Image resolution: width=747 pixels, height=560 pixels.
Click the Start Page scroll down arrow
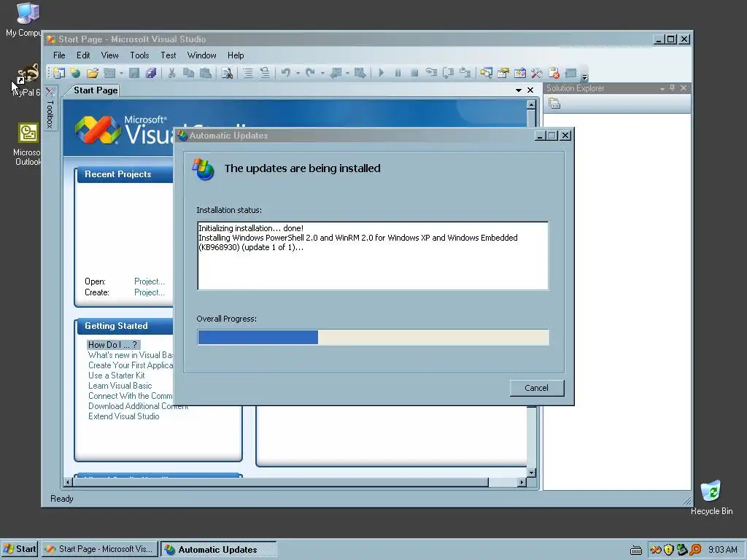[x=531, y=472]
